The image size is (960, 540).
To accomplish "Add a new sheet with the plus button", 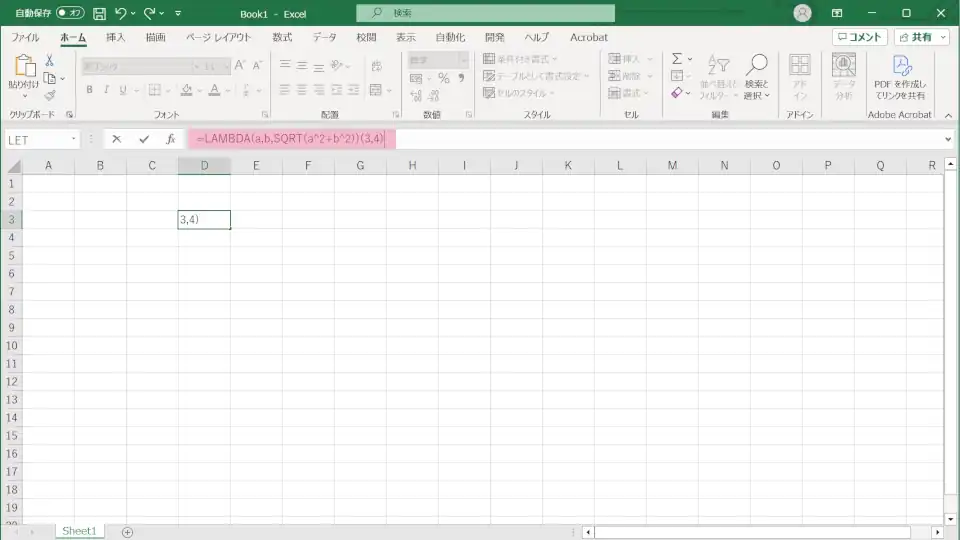I will (127, 531).
